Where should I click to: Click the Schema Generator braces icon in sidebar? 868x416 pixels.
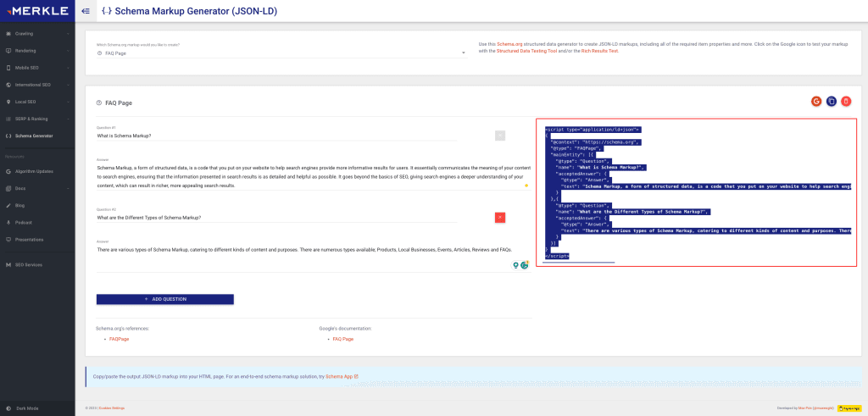8,136
